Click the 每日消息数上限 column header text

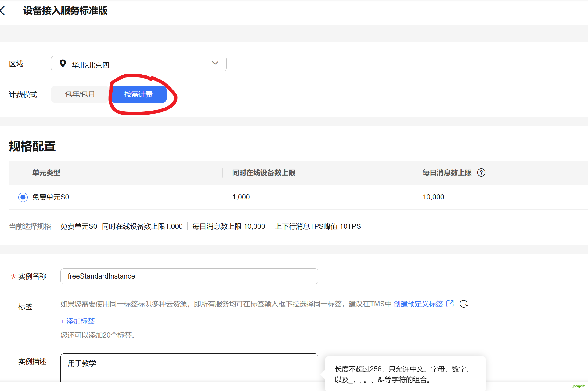tap(447, 173)
